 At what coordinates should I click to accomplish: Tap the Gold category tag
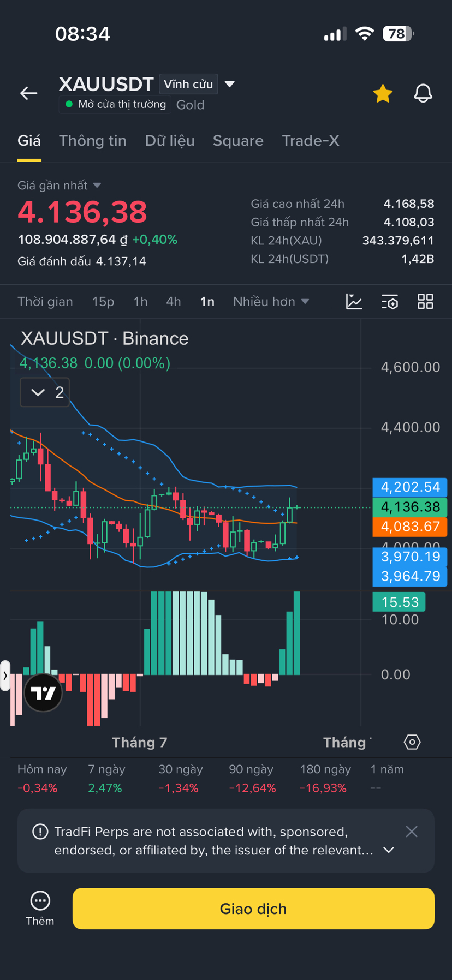pos(190,105)
